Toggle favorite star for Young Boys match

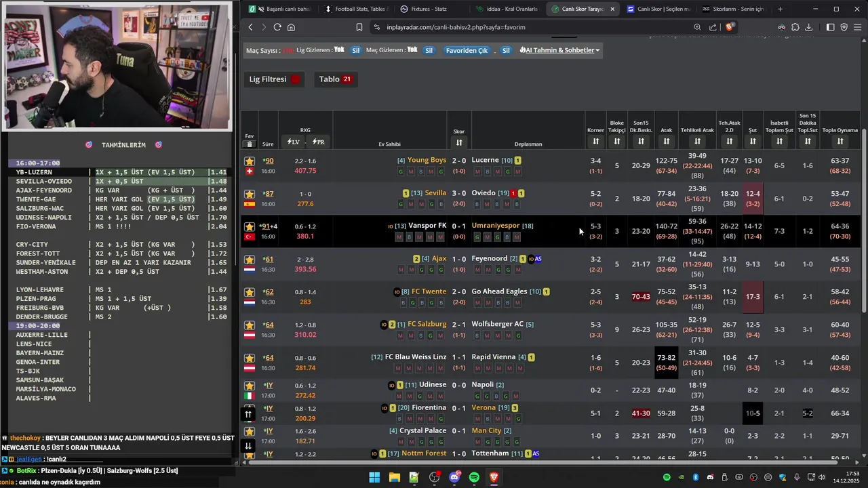click(250, 161)
